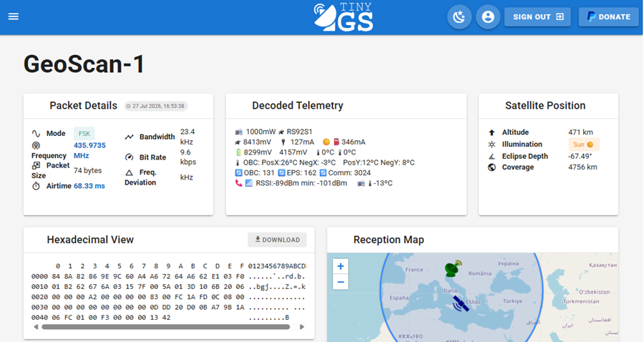
Task: Toggle dark mode with moon icon
Action: (459, 17)
